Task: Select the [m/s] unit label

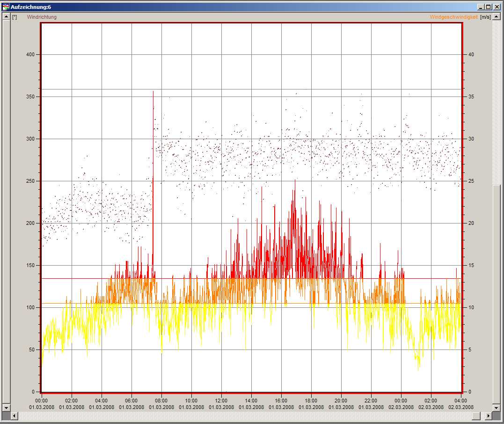Action: (485, 17)
